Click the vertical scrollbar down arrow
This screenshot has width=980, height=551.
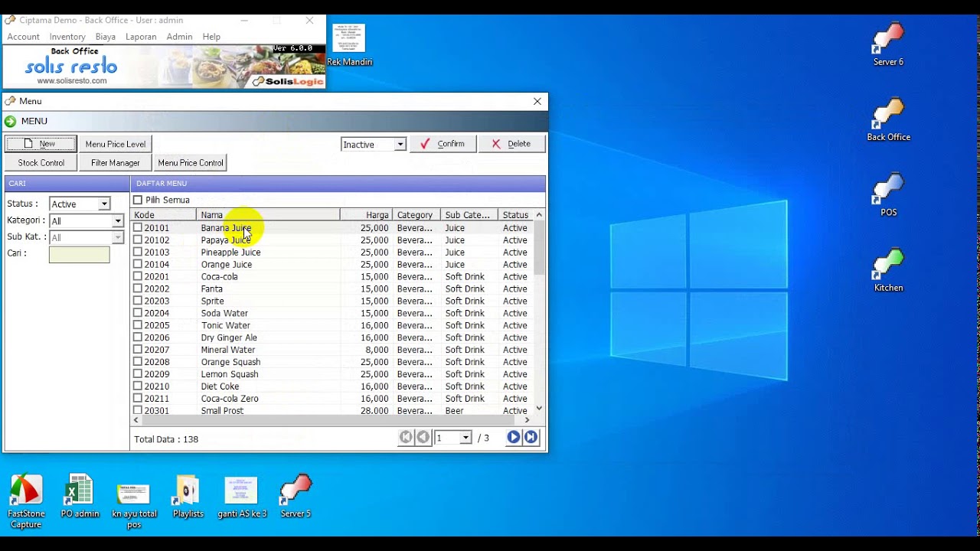click(x=539, y=409)
